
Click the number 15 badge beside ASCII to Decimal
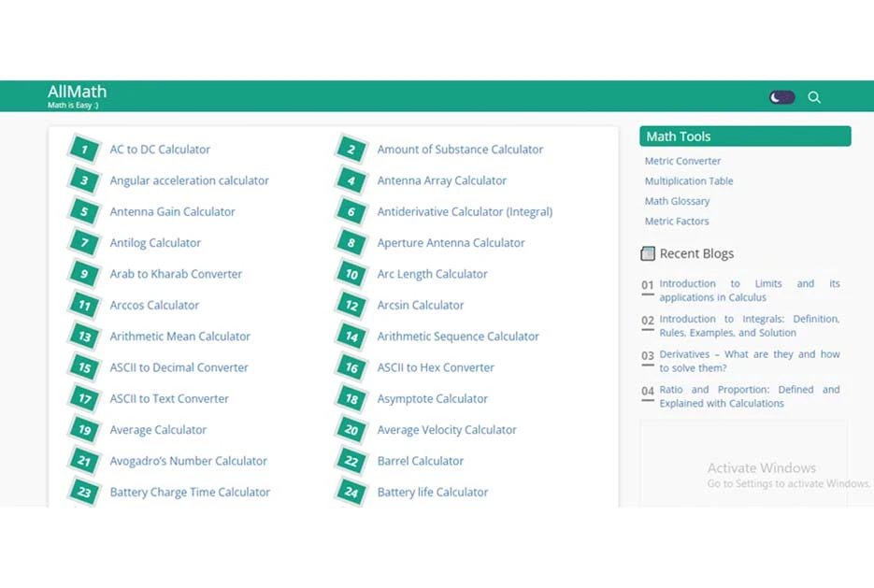click(x=84, y=368)
